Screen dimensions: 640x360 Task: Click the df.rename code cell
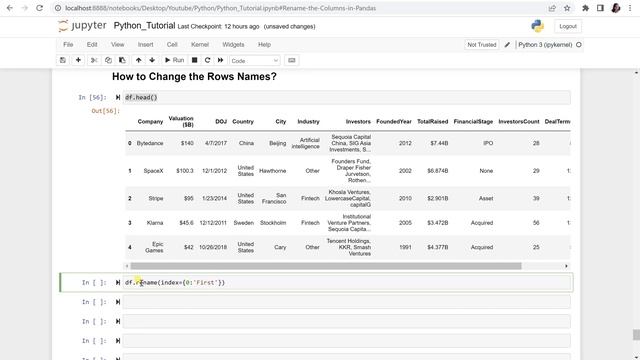(x=347, y=282)
